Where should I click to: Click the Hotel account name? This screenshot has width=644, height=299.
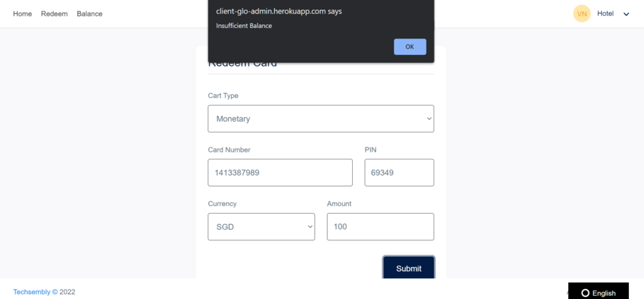pyautogui.click(x=605, y=14)
